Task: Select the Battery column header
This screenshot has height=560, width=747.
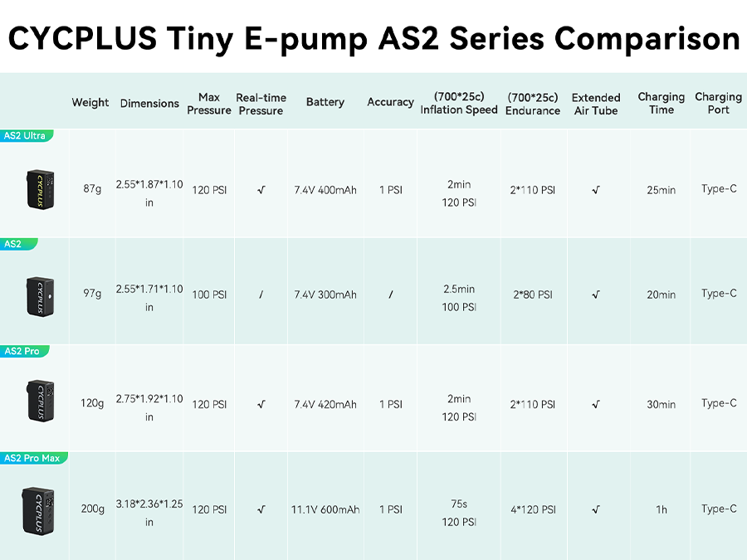Action: coord(325,102)
